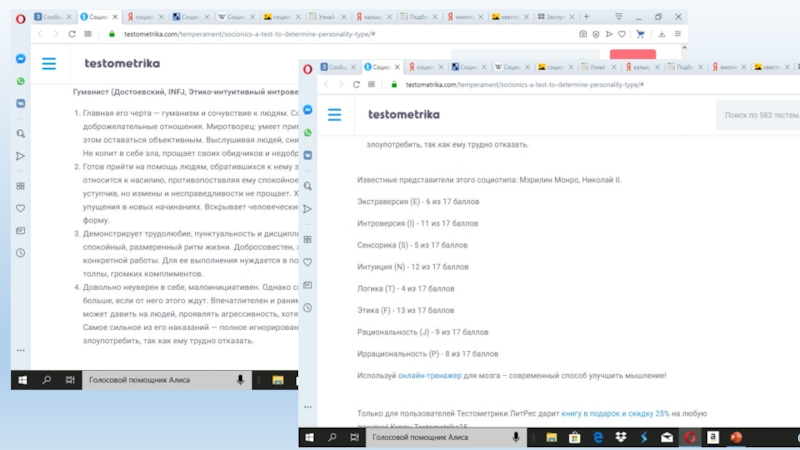Open Dropbox from the front taskbar

(620, 437)
